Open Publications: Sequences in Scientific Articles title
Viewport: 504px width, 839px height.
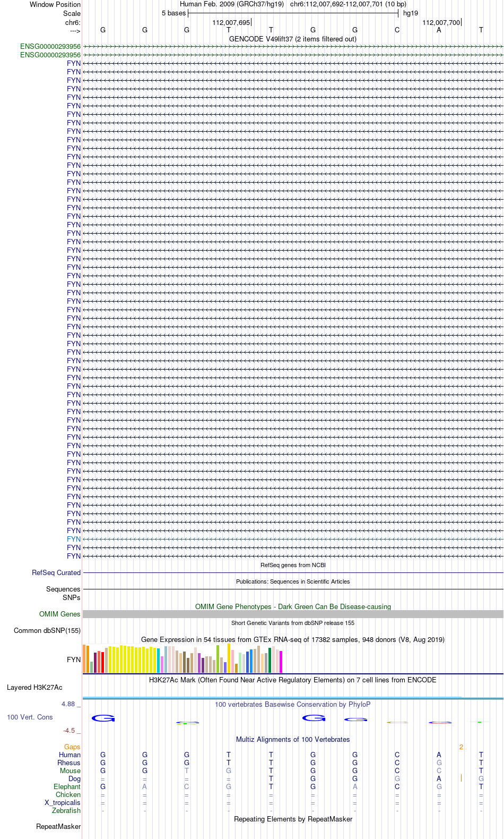[x=293, y=581]
